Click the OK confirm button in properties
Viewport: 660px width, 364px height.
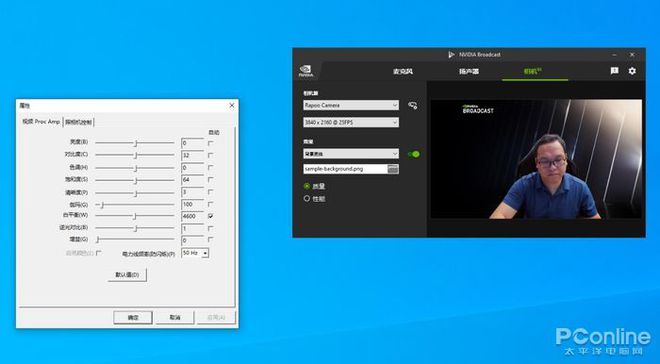click(133, 317)
